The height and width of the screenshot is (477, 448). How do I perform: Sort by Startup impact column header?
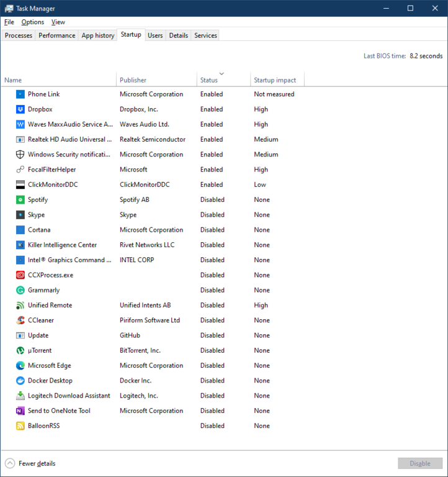(x=277, y=79)
